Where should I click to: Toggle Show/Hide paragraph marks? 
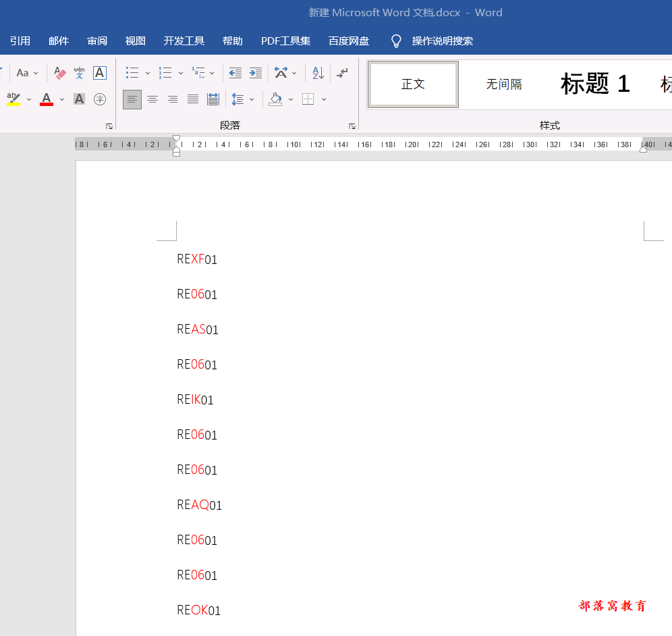(x=342, y=73)
